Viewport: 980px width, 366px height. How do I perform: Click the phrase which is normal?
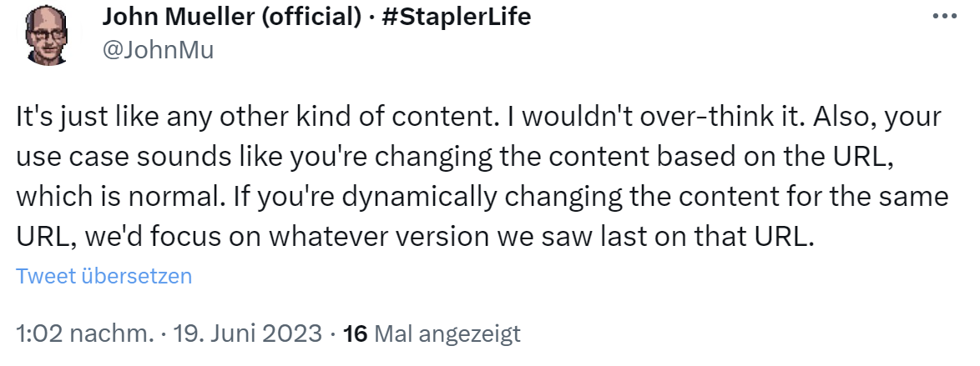(153, 198)
